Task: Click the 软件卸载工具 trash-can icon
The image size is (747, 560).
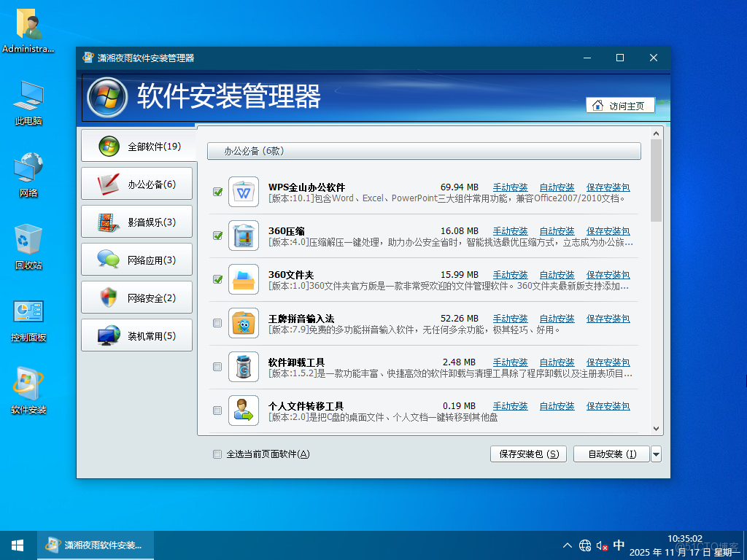Action: pos(243,367)
